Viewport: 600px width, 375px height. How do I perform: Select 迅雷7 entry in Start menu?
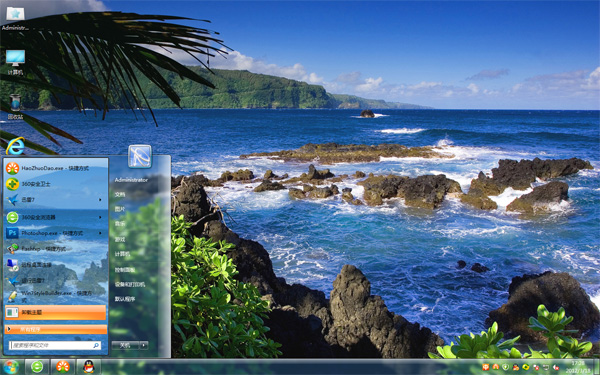click(x=55, y=200)
